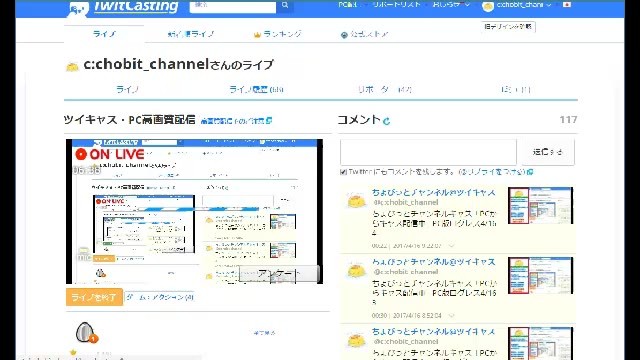
Task: Click the ON LIVE indicator on the video
Action: (110, 154)
